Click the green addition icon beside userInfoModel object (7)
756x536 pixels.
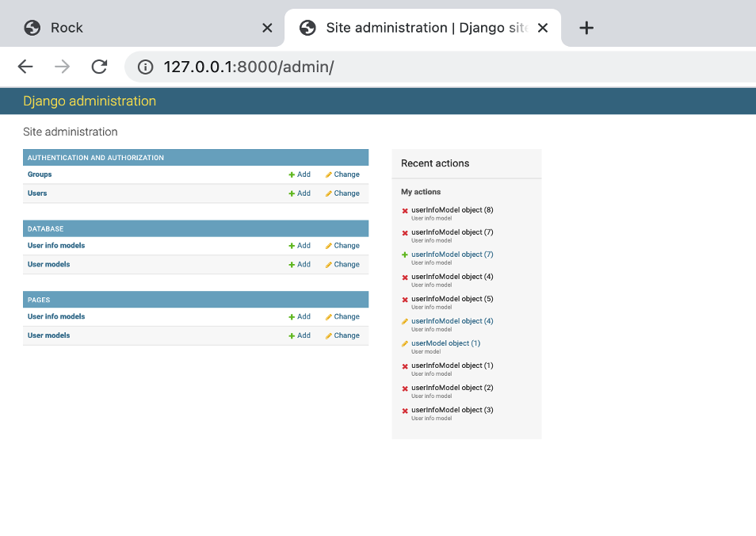[x=404, y=254]
